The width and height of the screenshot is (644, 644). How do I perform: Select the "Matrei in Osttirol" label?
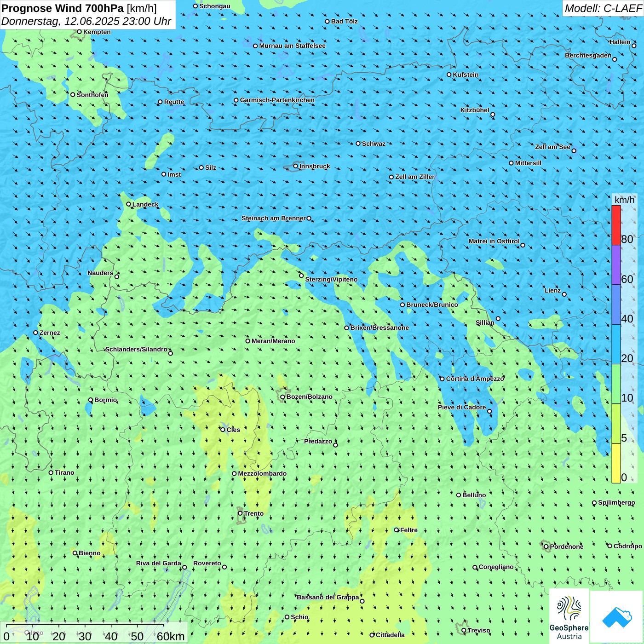pyautogui.click(x=494, y=241)
